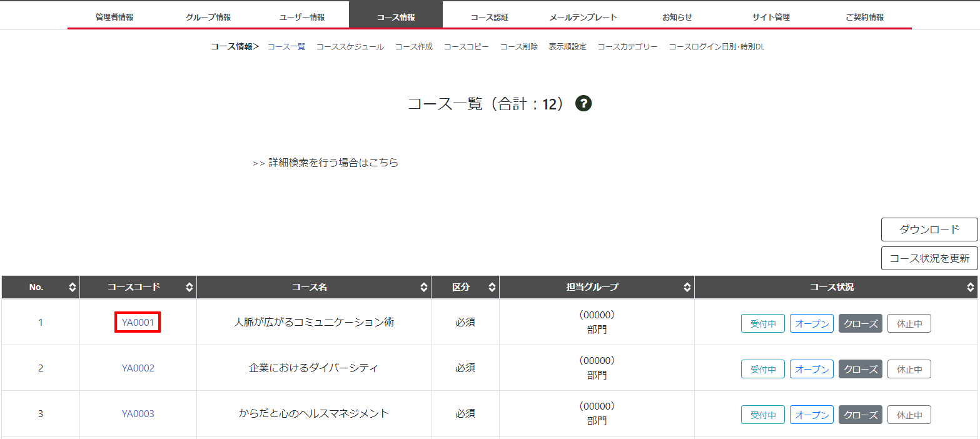The image size is (980, 439).
Task: Sort by コースコード column arrows
Action: (189, 288)
